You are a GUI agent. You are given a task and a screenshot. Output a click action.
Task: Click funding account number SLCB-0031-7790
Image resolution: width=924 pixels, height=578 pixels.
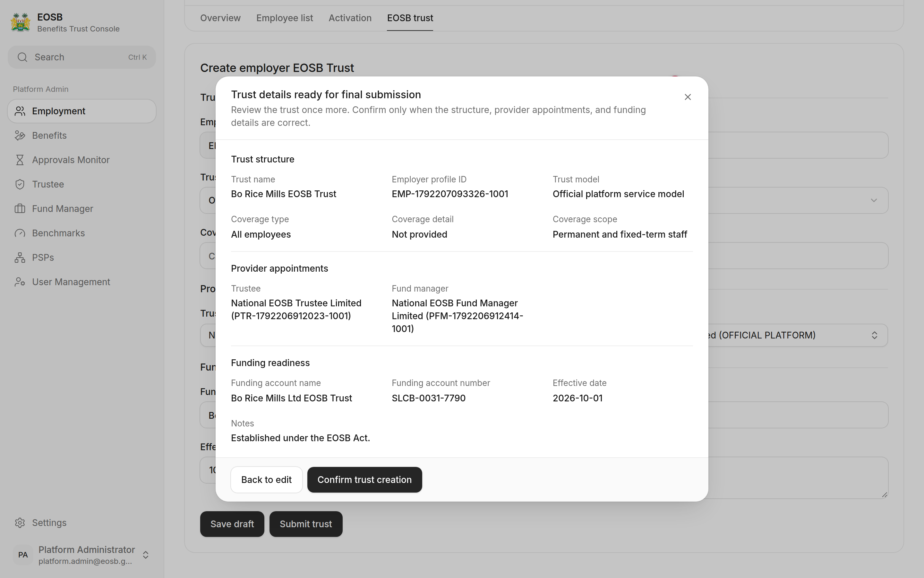click(x=428, y=398)
